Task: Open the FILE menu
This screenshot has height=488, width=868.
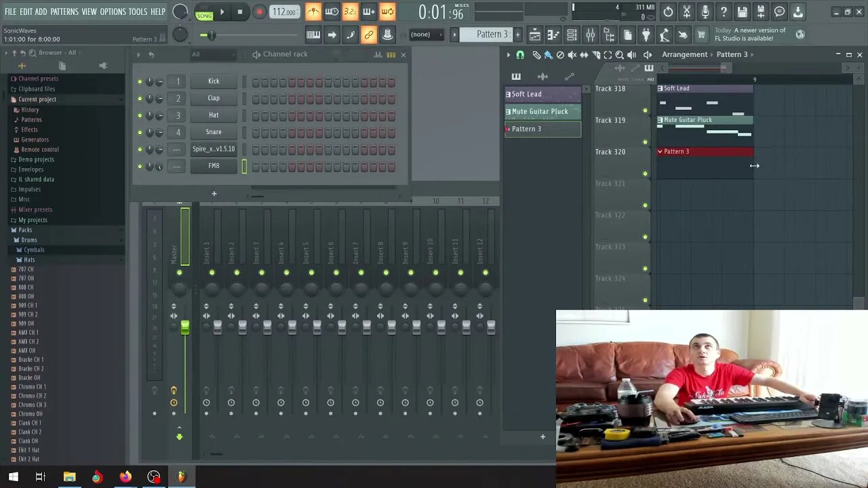Action: (10, 12)
